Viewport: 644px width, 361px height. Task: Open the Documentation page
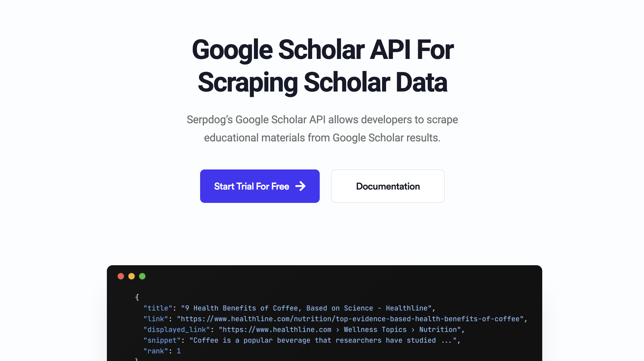tap(387, 186)
